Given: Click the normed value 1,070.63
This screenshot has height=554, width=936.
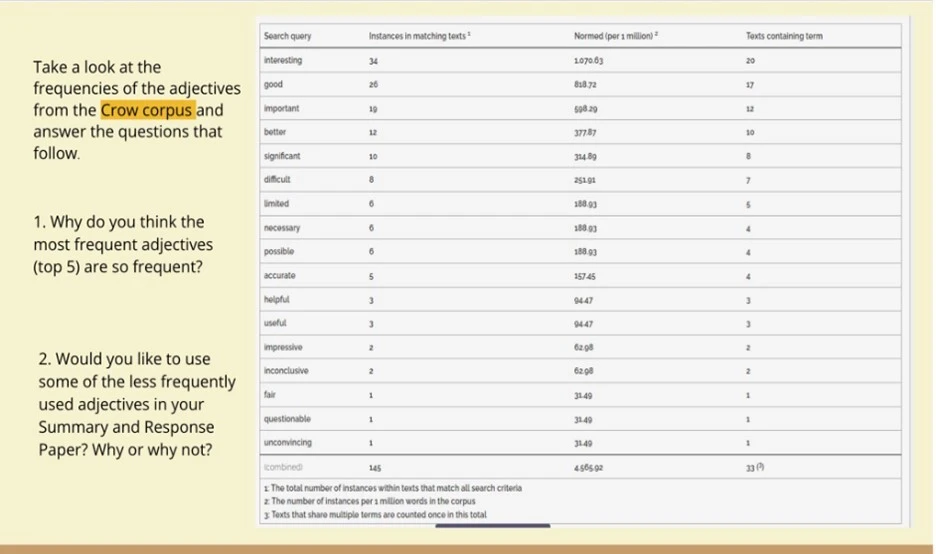Looking at the screenshot, I should coord(589,60).
